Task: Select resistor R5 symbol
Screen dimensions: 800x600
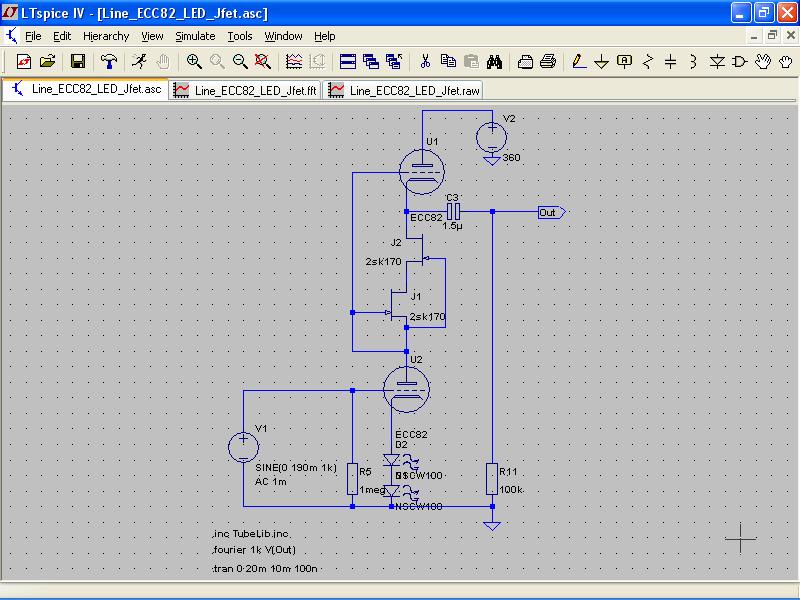Action: point(352,479)
